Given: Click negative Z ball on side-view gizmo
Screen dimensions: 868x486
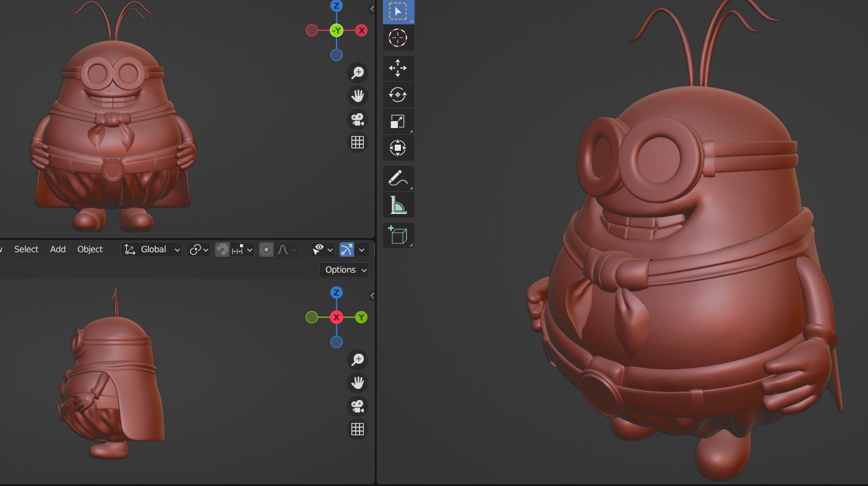Looking at the screenshot, I should click(337, 342).
